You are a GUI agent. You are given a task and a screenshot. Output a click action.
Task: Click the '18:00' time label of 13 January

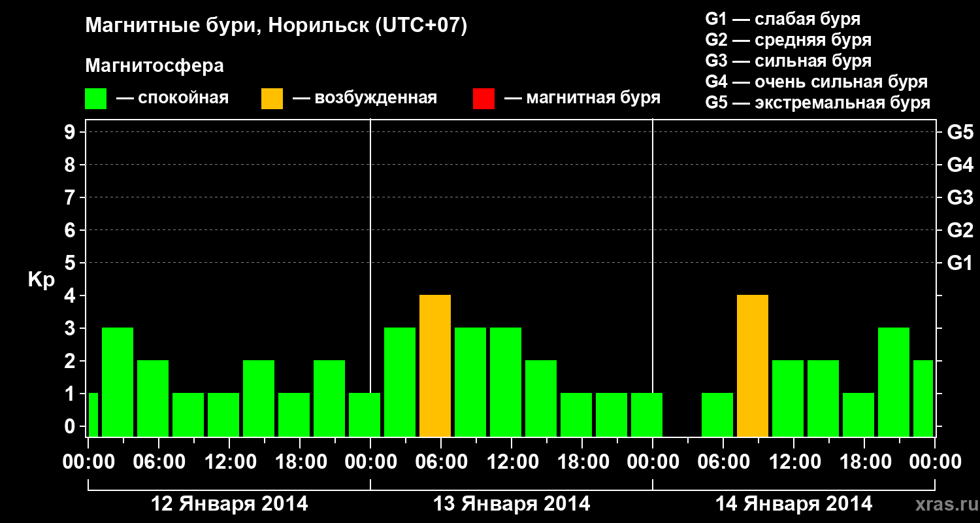(582, 462)
